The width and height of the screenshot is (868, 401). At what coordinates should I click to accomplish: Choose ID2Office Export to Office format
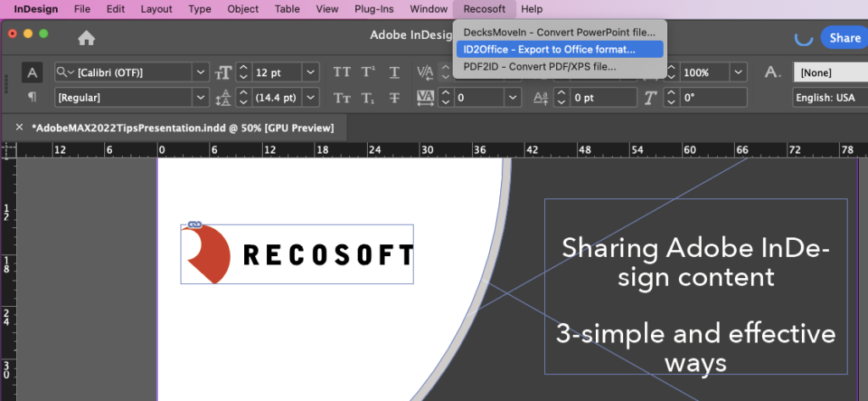[559, 49]
